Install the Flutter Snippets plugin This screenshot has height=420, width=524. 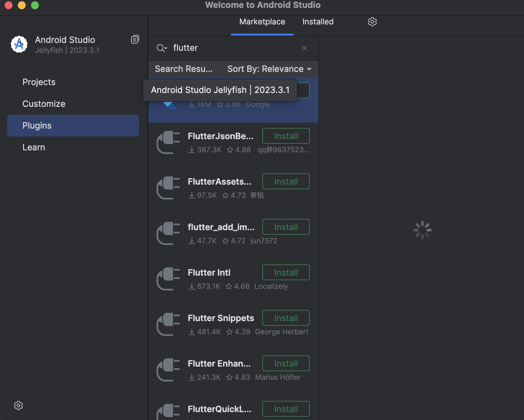coord(286,318)
